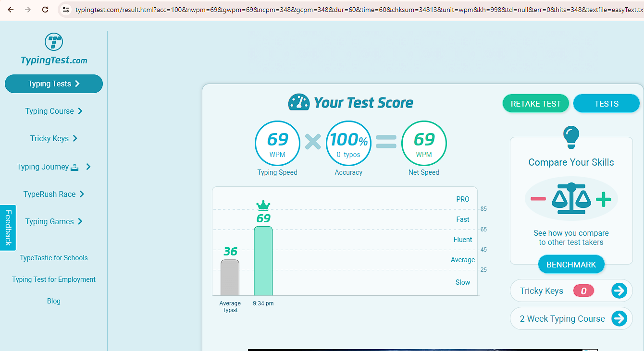644x351 pixels.
Task: Expand the TypeRush Race chevron
Action: [x=82, y=194]
